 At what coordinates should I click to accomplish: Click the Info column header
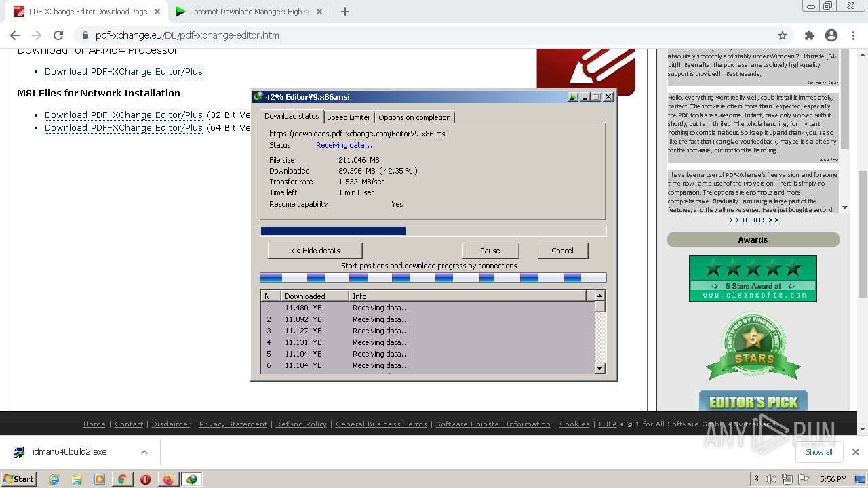pyautogui.click(x=468, y=296)
